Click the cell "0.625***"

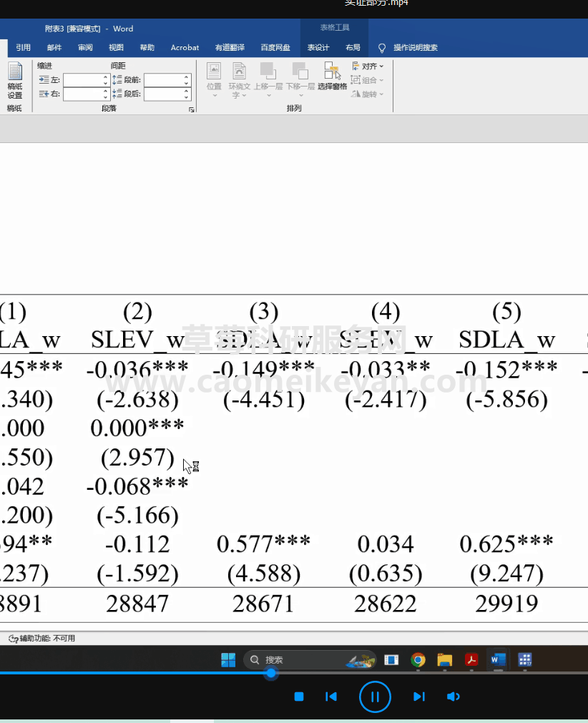pos(507,544)
